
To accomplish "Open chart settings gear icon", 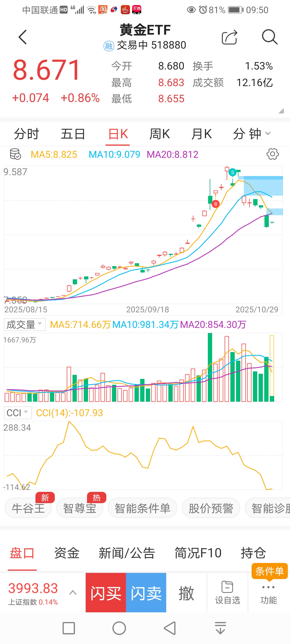I will [272, 154].
